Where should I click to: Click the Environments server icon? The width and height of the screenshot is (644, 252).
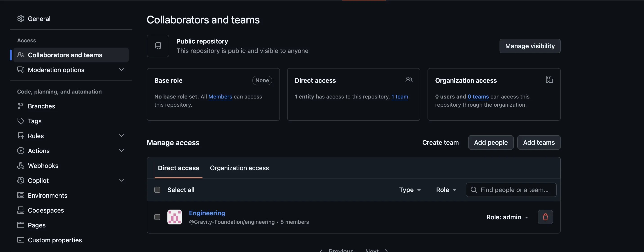(x=20, y=195)
